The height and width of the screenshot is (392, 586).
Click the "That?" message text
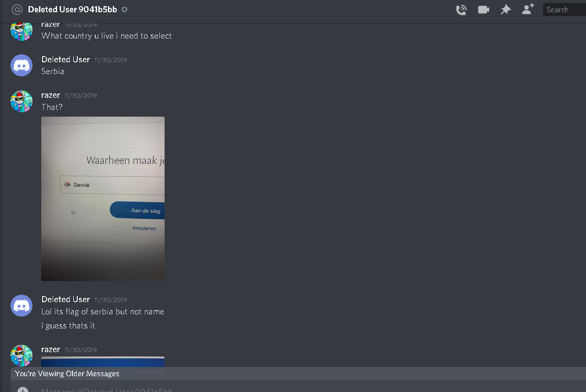point(52,107)
